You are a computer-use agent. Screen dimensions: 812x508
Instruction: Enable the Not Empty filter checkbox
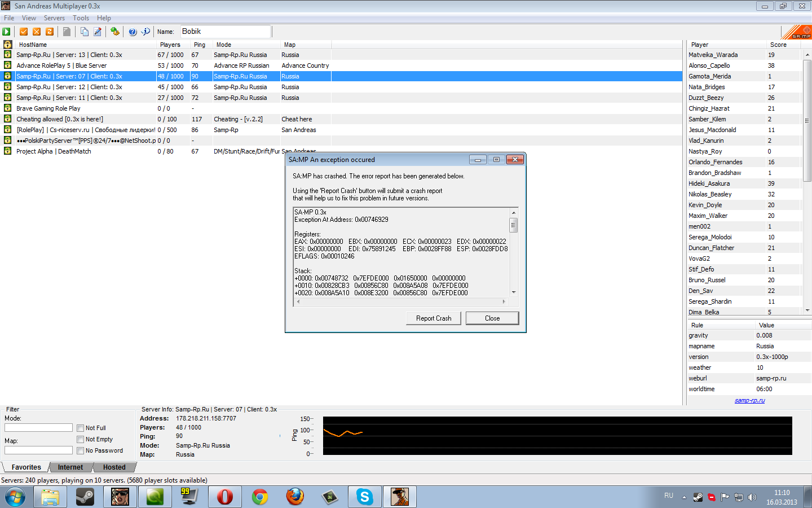coord(81,440)
